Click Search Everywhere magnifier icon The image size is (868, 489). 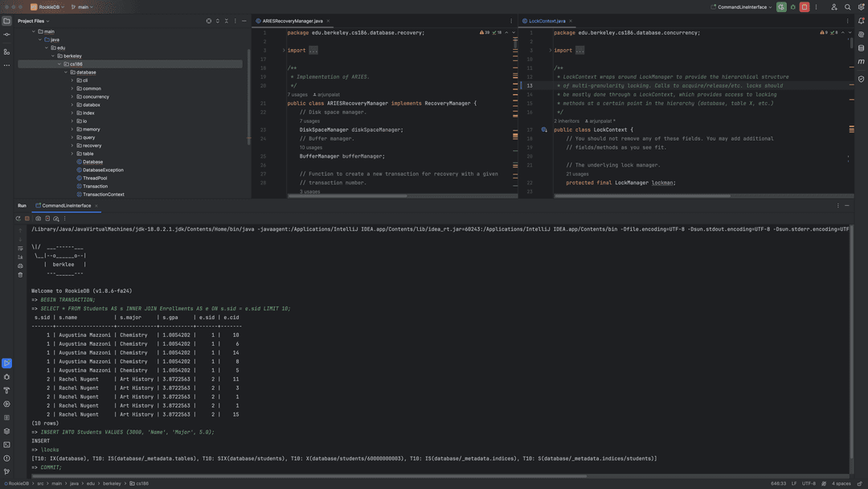(847, 7)
